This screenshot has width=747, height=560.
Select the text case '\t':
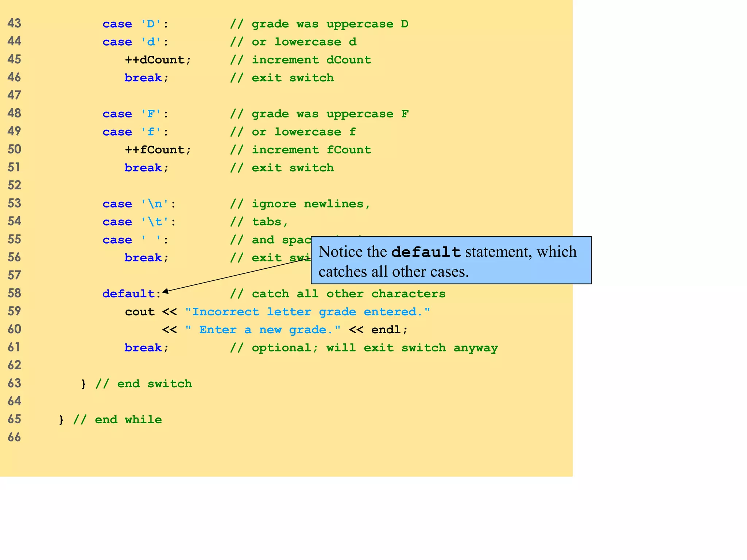click(139, 222)
